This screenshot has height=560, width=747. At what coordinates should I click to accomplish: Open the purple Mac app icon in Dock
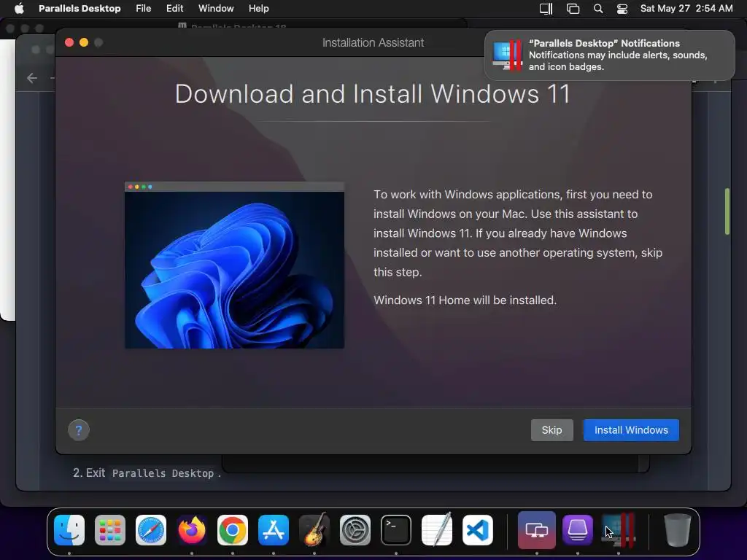coord(578,530)
